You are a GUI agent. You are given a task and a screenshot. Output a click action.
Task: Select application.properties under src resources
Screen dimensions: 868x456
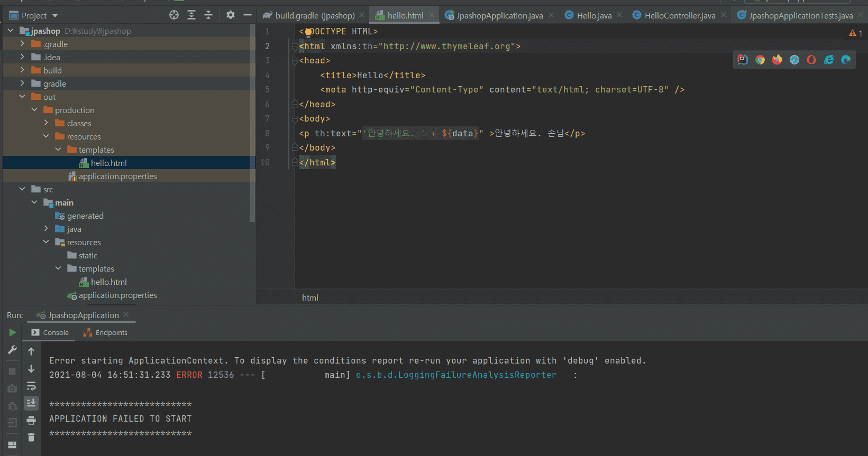[117, 295]
